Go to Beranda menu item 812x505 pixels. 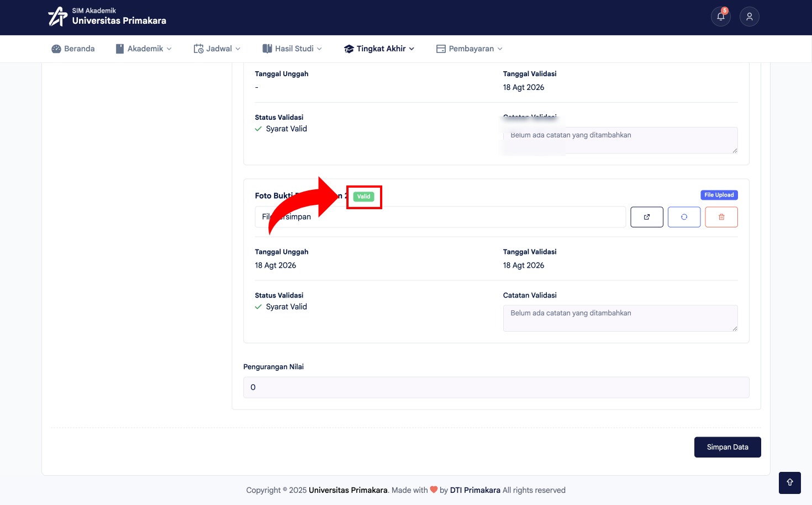tap(73, 49)
